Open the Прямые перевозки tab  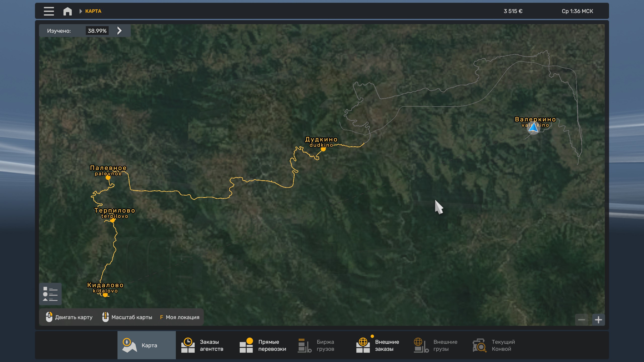point(263,345)
